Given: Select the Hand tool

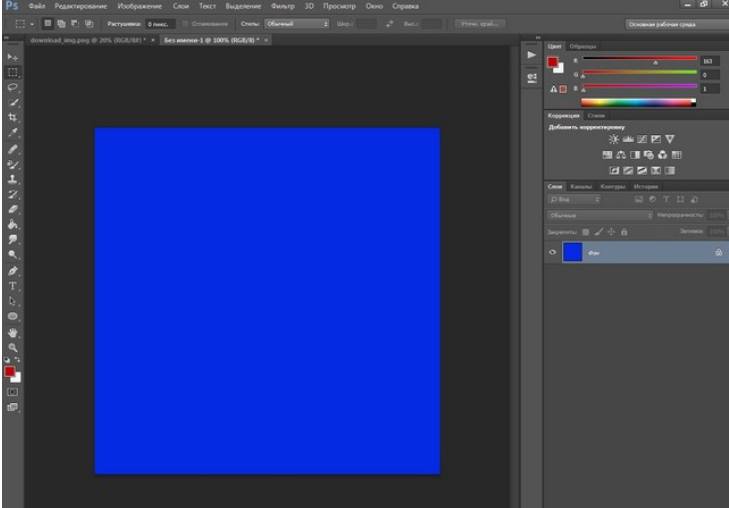Looking at the screenshot, I should [x=13, y=333].
